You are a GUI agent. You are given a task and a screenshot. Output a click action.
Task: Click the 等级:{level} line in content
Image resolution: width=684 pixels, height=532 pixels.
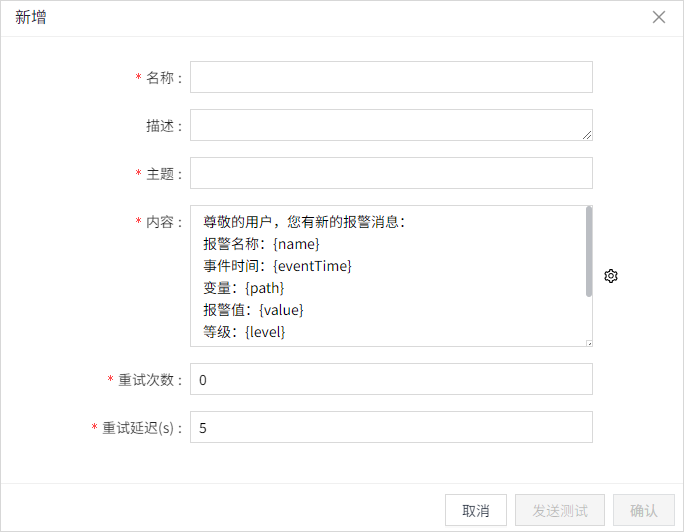click(x=244, y=331)
